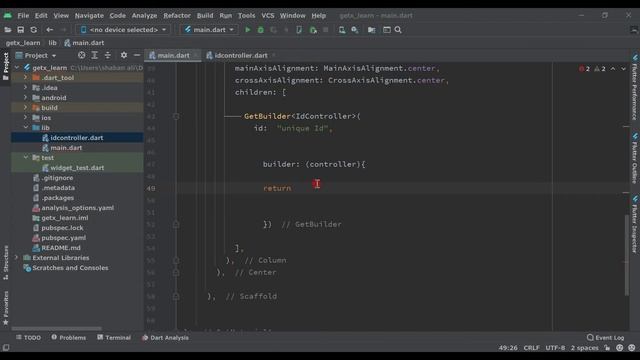Click the lib breadcrumb

53,42
